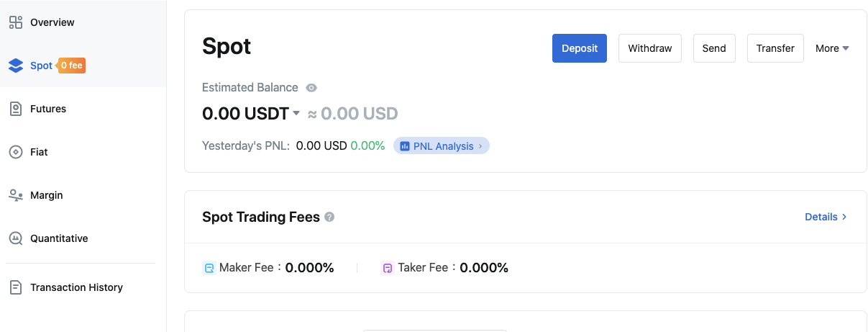Click the Taker Fee icon
This screenshot has height=332, width=868.
(x=388, y=268)
